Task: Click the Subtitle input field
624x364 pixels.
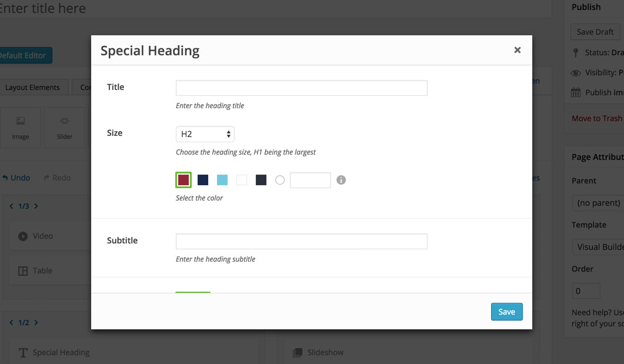Action: [301, 242]
